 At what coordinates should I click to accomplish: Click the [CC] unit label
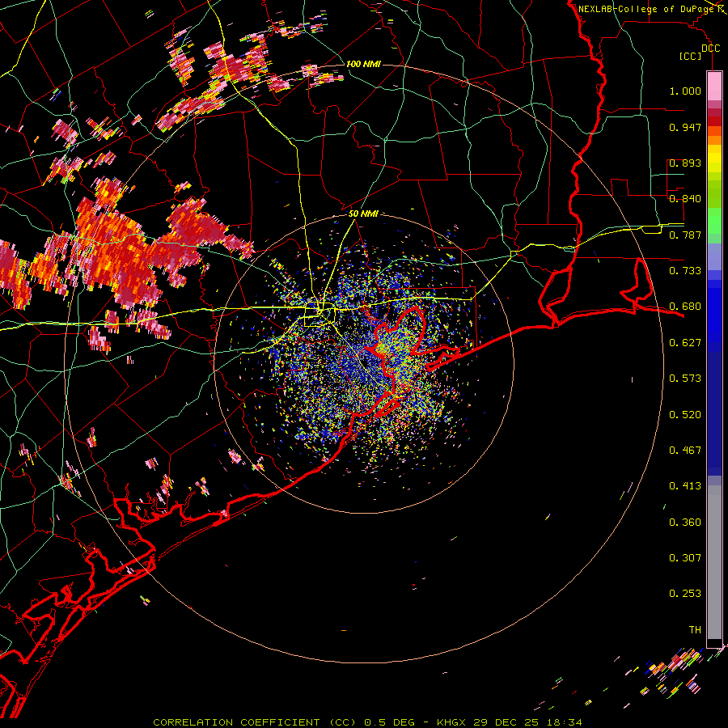[x=691, y=56]
